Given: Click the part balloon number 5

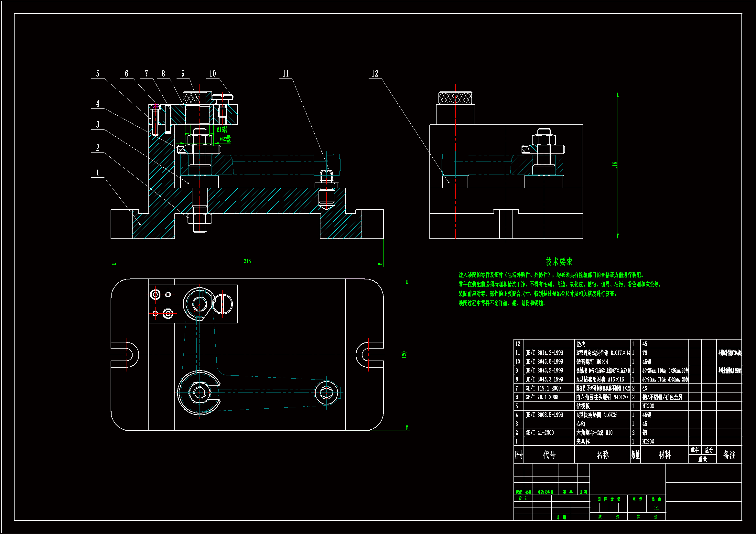Looking at the screenshot, I should (x=97, y=74).
